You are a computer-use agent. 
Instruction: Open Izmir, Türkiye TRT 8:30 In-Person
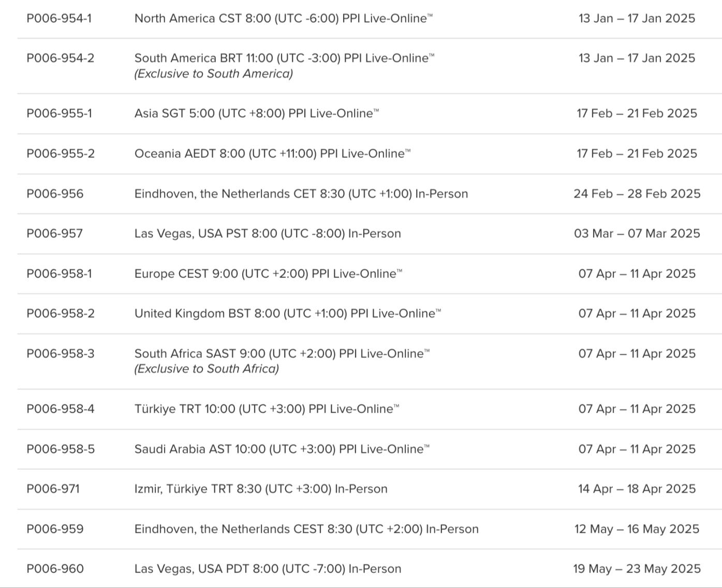(x=261, y=489)
